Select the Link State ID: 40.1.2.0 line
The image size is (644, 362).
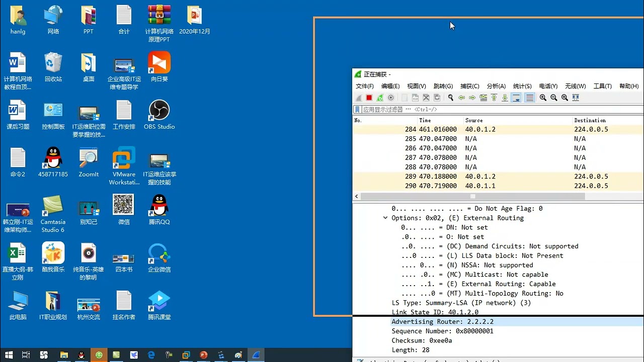point(435,312)
